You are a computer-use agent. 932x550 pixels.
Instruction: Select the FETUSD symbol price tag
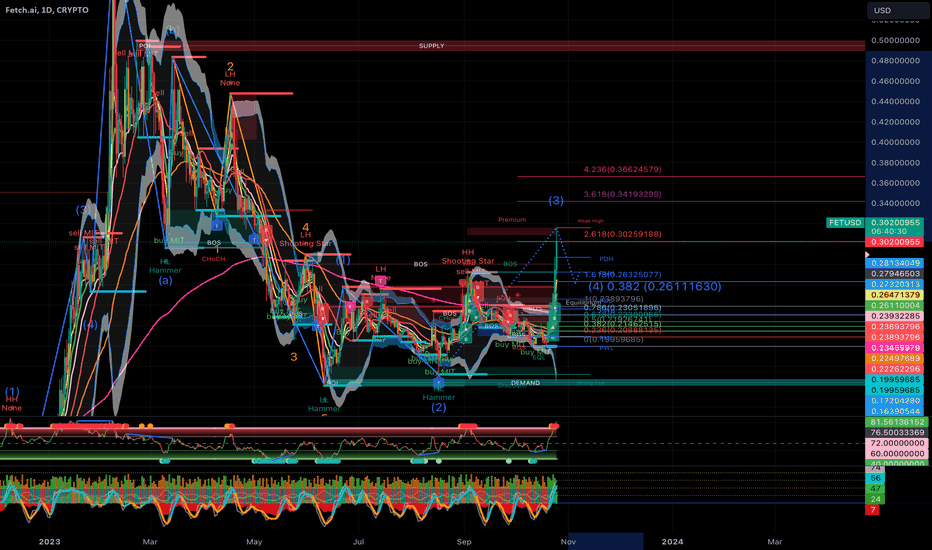(x=845, y=222)
